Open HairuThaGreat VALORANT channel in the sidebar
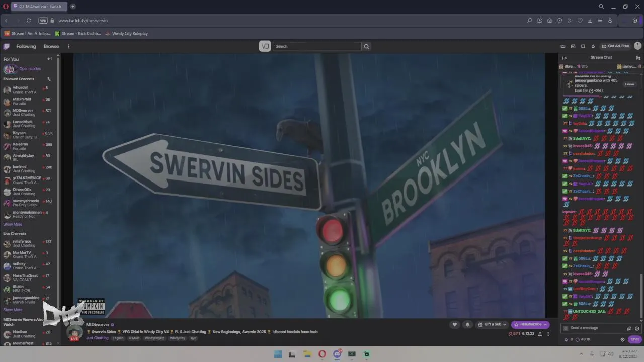 pos(29,278)
